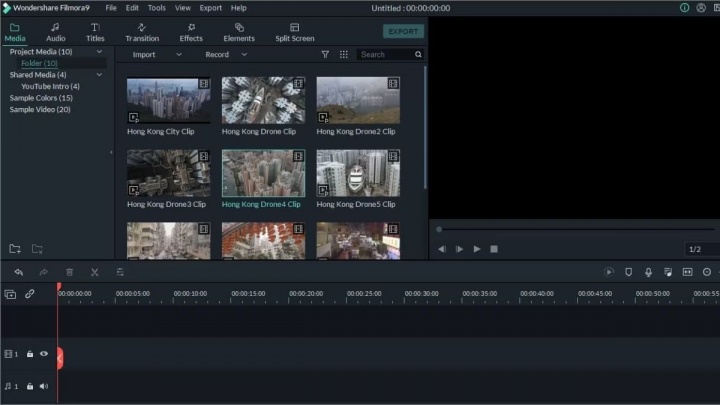Click the voiceover microphone icon
720x405 pixels.
648,272
